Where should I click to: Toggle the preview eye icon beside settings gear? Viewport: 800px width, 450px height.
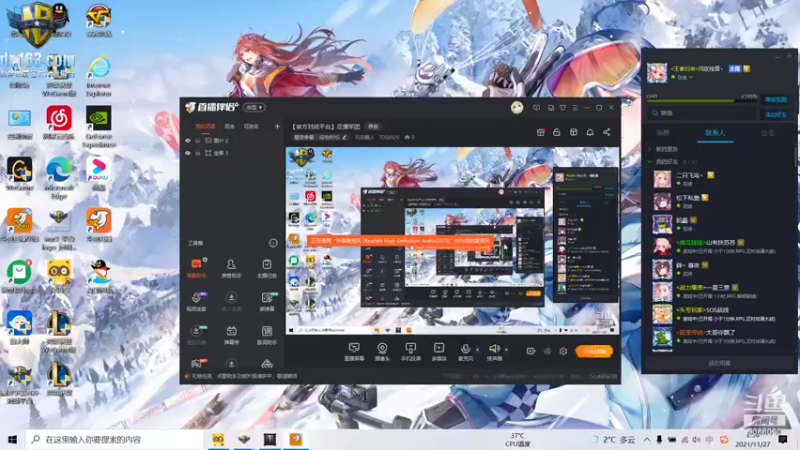(547, 351)
